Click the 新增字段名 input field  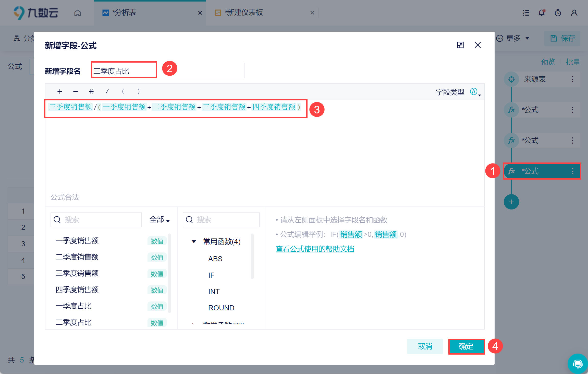pyautogui.click(x=168, y=71)
